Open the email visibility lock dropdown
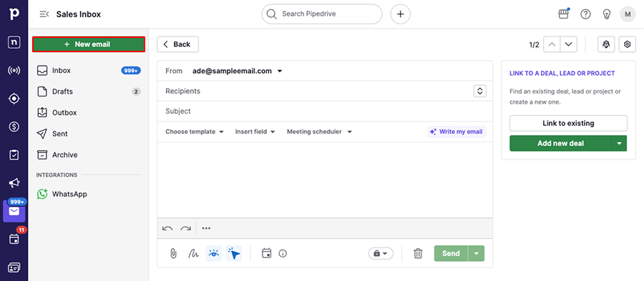This screenshot has width=644, height=281. click(x=381, y=254)
